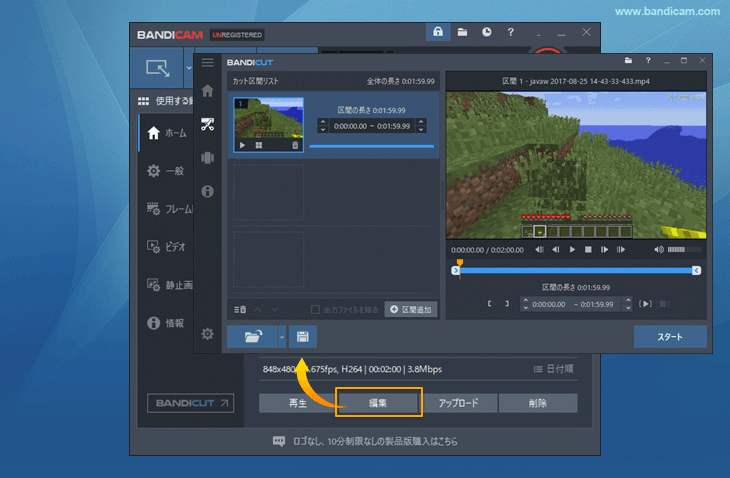This screenshot has width=730, height=478.
Task: Click BANDICUT link button in Bandicam
Action: 190,403
